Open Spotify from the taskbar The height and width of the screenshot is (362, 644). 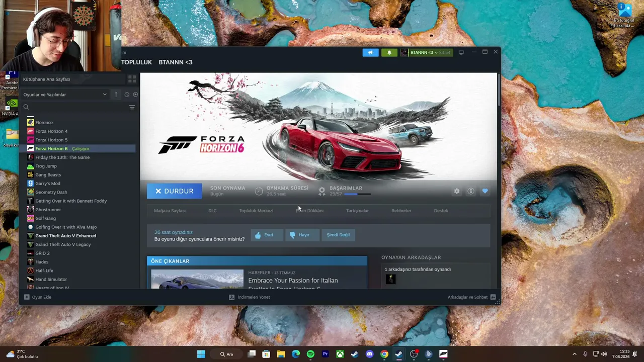click(310, 354)
